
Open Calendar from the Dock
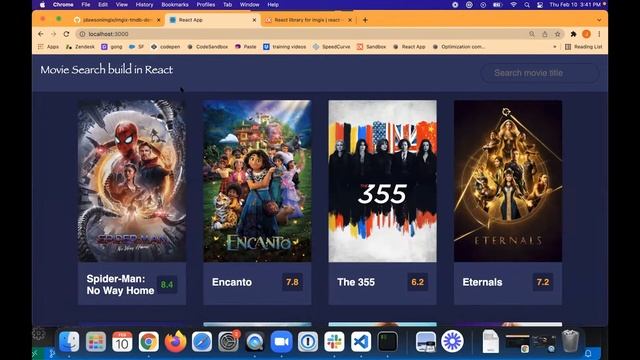(x=122, y=341)
